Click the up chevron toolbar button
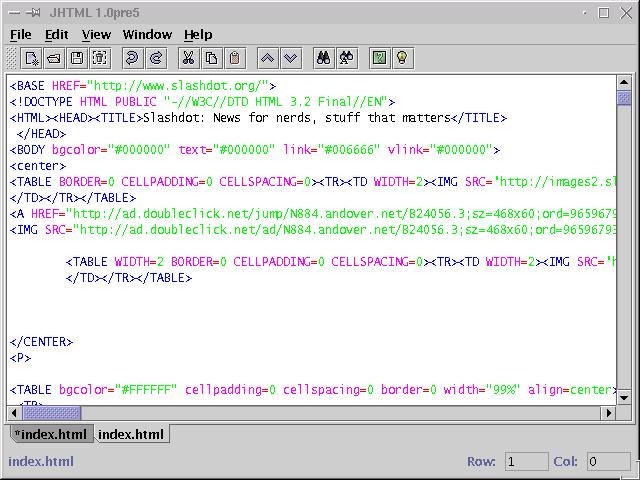Screen dimensions: 640x480 [267, 58]
